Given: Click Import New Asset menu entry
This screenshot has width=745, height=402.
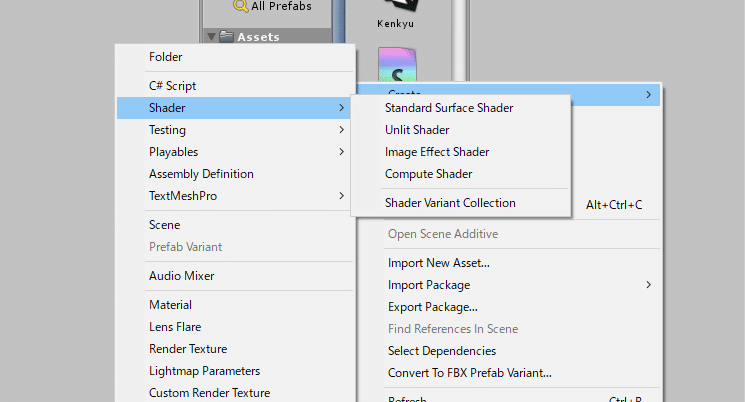Looking at the screenshot, I should (438, 263).
